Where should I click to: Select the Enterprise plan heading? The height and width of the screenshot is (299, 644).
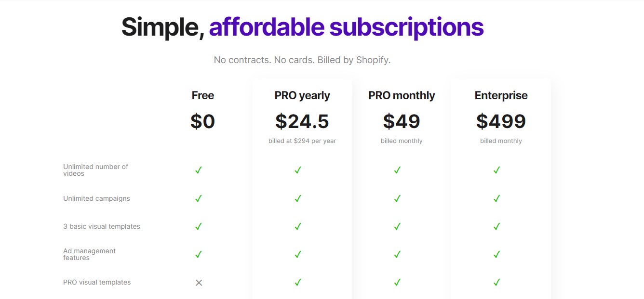coord(501,95)
